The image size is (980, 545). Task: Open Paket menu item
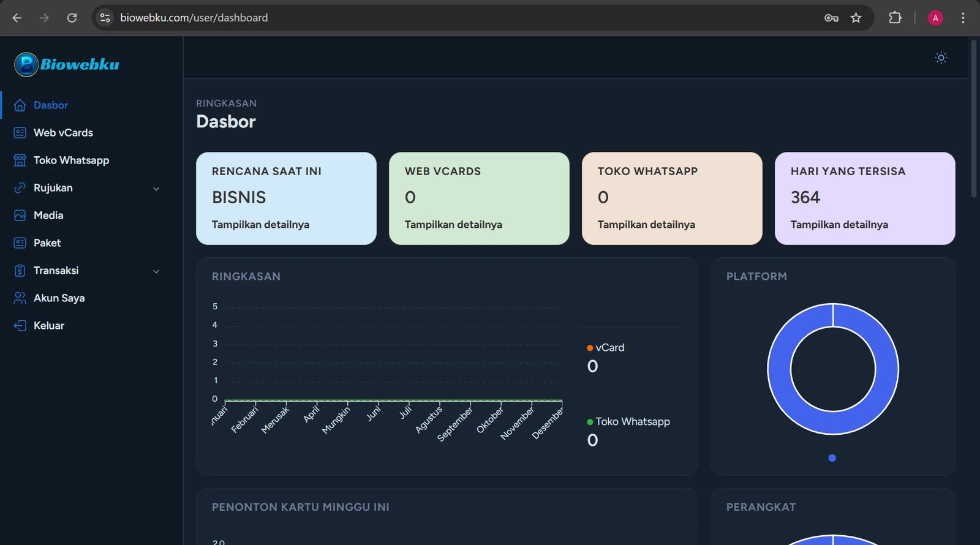(x=47, y=243)
